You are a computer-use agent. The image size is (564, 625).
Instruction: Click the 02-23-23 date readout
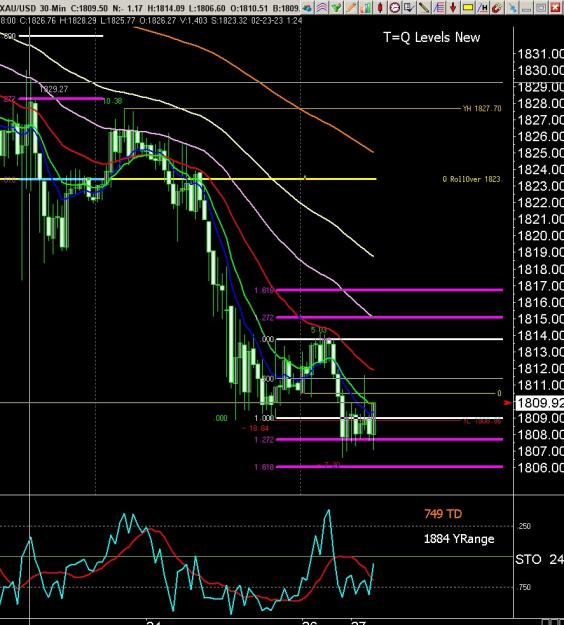tap(267, 20)
